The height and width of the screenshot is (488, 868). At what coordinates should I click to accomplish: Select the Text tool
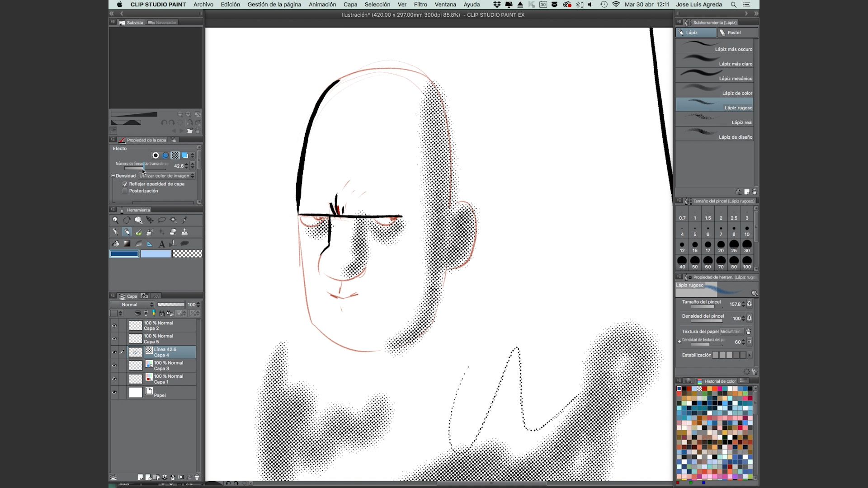click(x=161, y=244)
